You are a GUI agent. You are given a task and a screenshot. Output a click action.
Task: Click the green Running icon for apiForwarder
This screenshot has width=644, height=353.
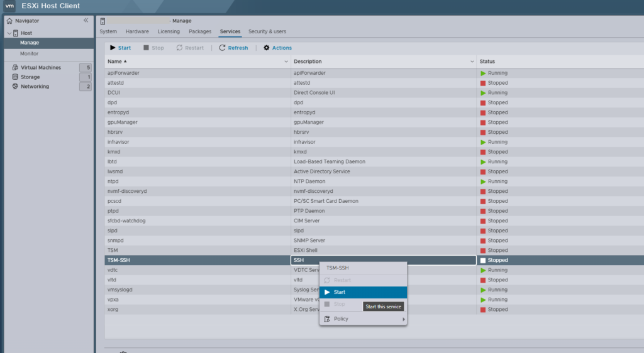pyautogui.click(x=483, y=73)
